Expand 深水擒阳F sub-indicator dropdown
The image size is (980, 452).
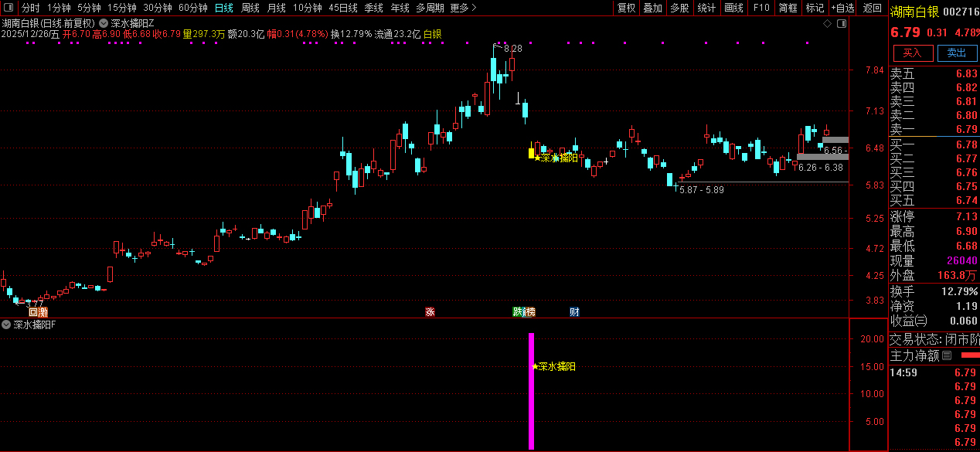click(x=6, y=325)
